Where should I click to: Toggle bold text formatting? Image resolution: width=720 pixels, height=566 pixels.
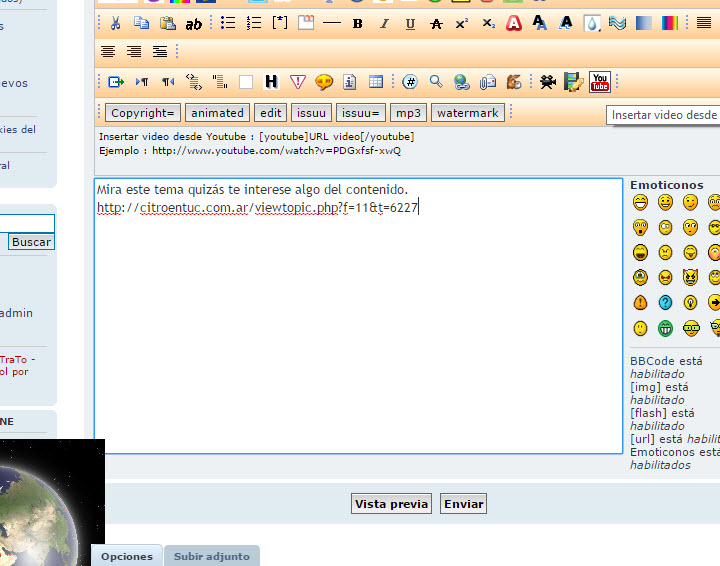357,23
